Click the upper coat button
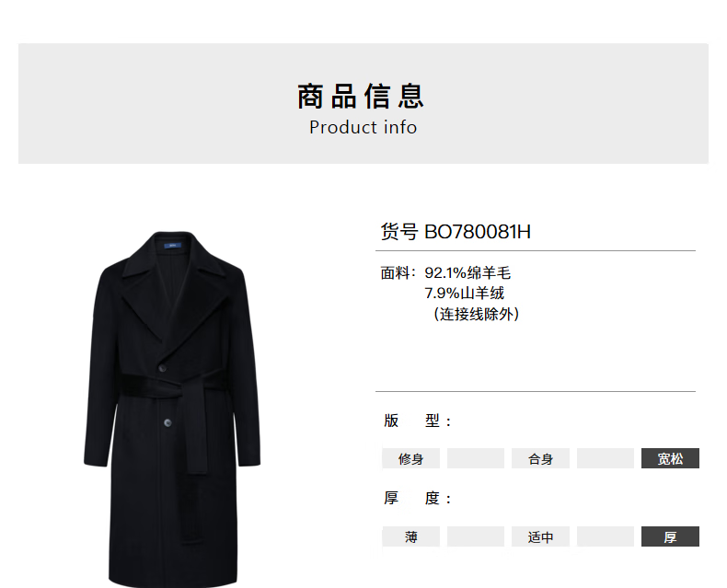The width and height of the screenshot is (727, 588). click(x=162, y=368)
